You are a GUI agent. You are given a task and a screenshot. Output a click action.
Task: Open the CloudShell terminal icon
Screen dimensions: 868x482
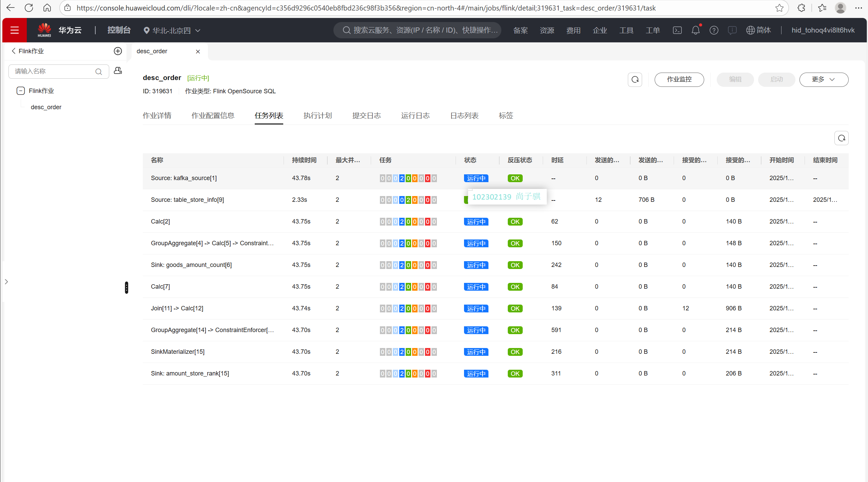pyautogui.click(x=677, y=30)
